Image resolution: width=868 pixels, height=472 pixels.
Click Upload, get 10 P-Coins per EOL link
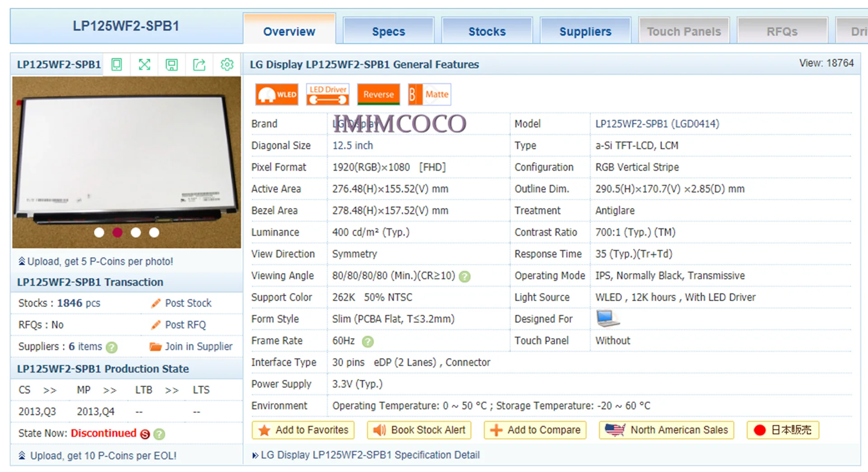(x=103, y=456)
